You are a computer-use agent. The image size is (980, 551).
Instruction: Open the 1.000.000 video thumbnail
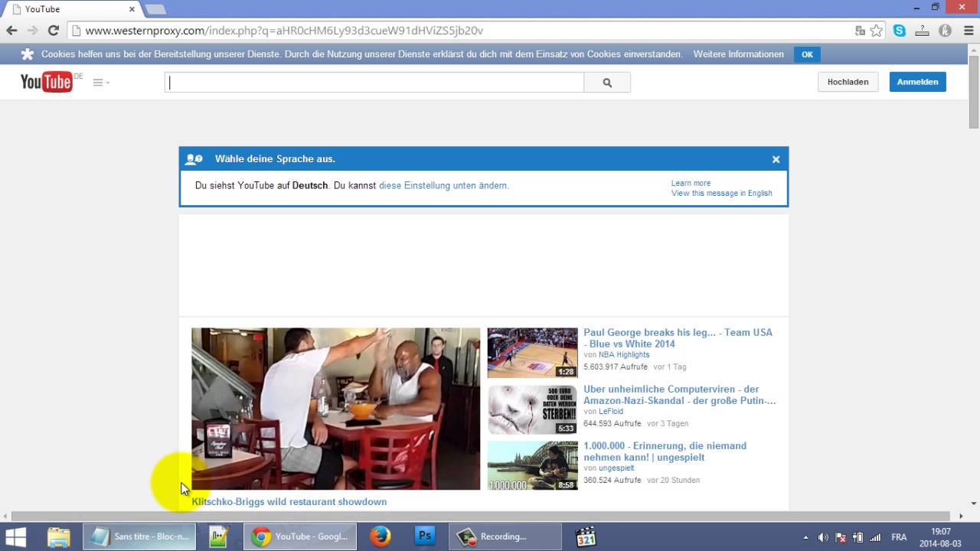(532, 465)
